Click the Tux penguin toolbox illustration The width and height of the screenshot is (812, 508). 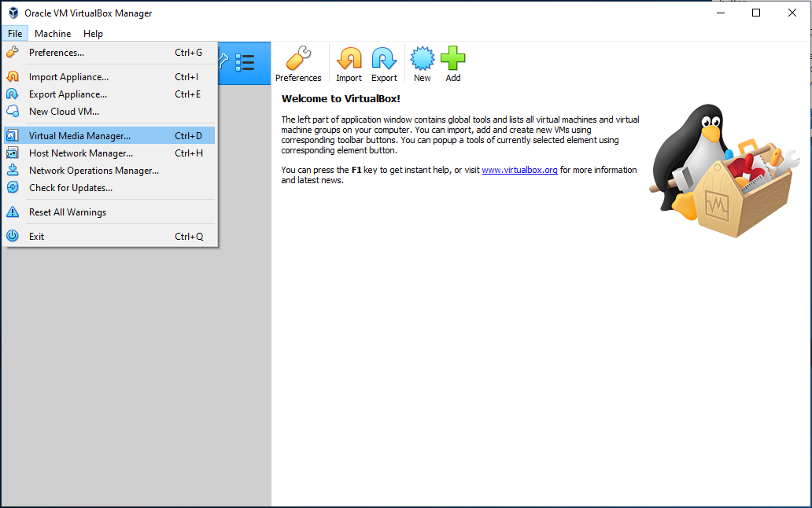click(x=725, y=171)
